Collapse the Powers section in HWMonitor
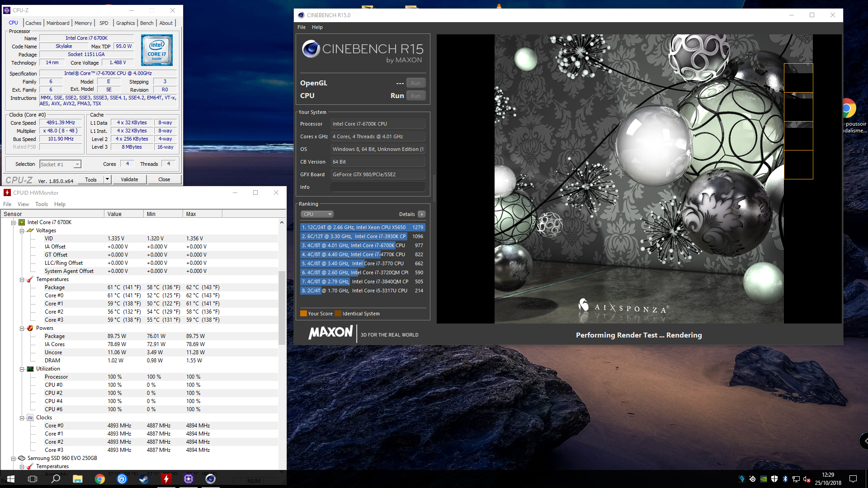 tap(22, 328)
